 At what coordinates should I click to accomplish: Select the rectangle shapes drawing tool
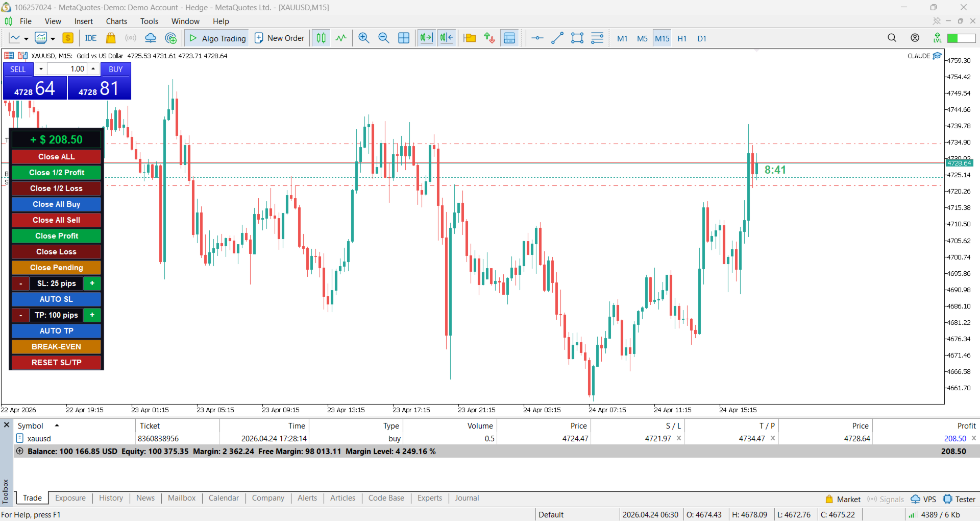click(x=577, y=38)
